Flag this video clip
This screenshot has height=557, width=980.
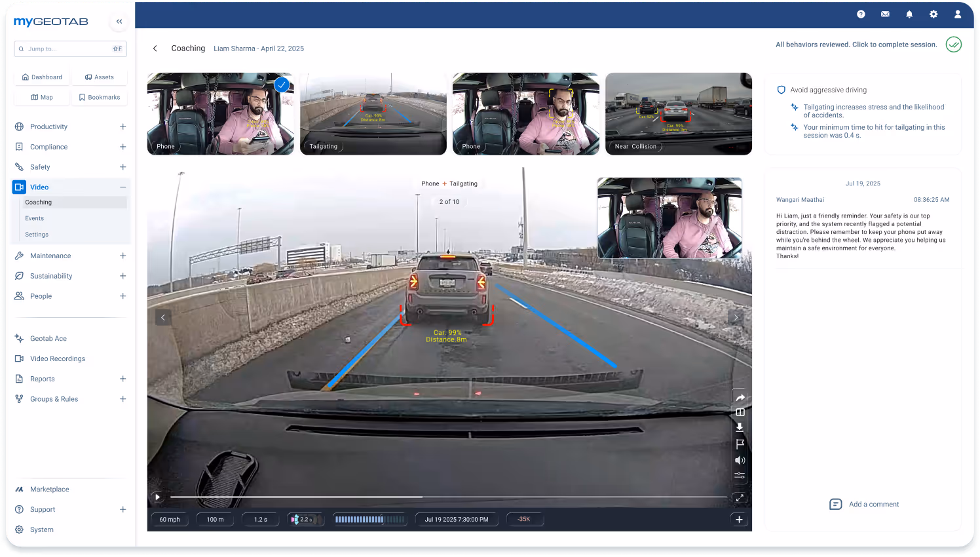point(740,444)
